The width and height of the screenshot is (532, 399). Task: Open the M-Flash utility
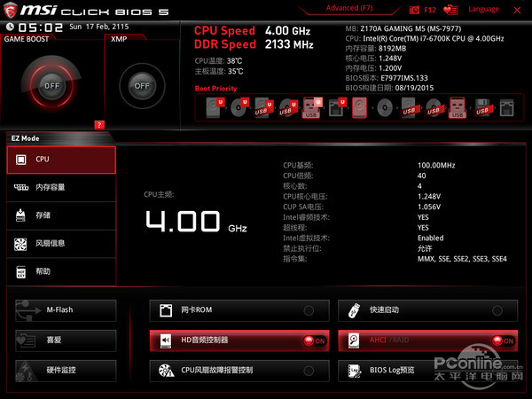tap(66, 310)
